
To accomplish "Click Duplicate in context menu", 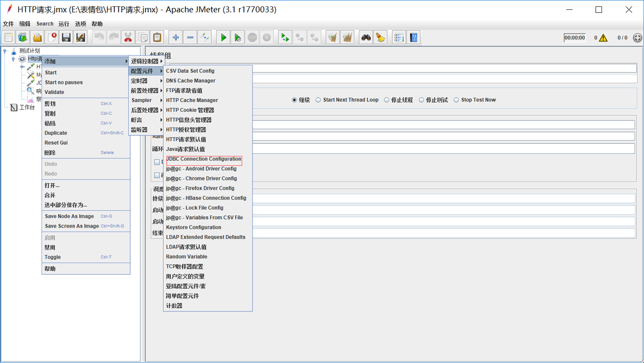I will pos(86,133).
